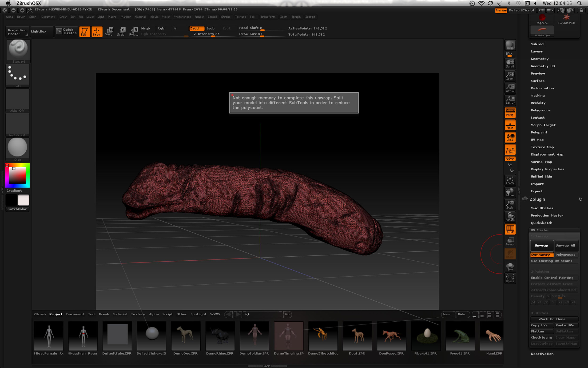Expand the Display Properties section

[547, 169]
